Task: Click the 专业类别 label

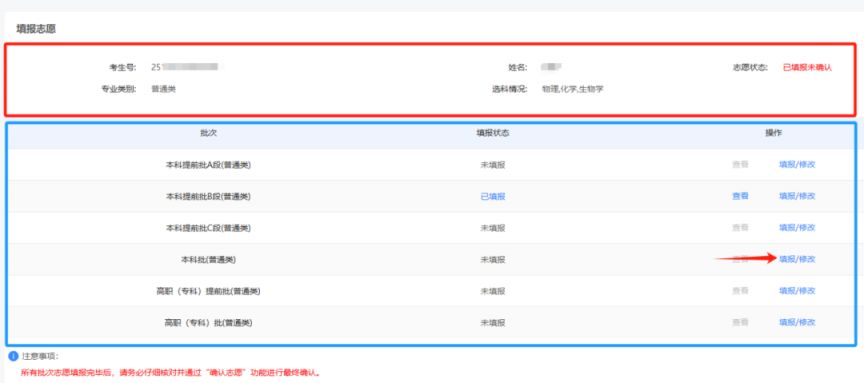Action: coord(118,89)
